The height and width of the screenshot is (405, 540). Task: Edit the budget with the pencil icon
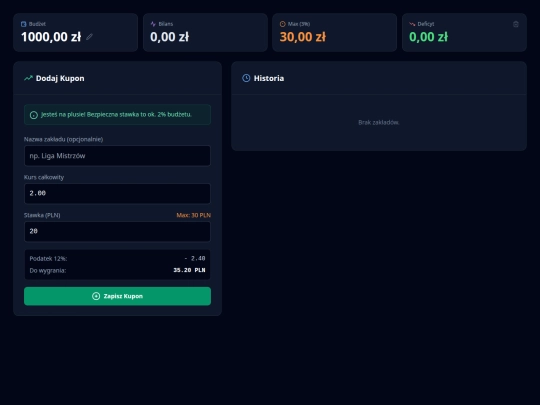90,37
